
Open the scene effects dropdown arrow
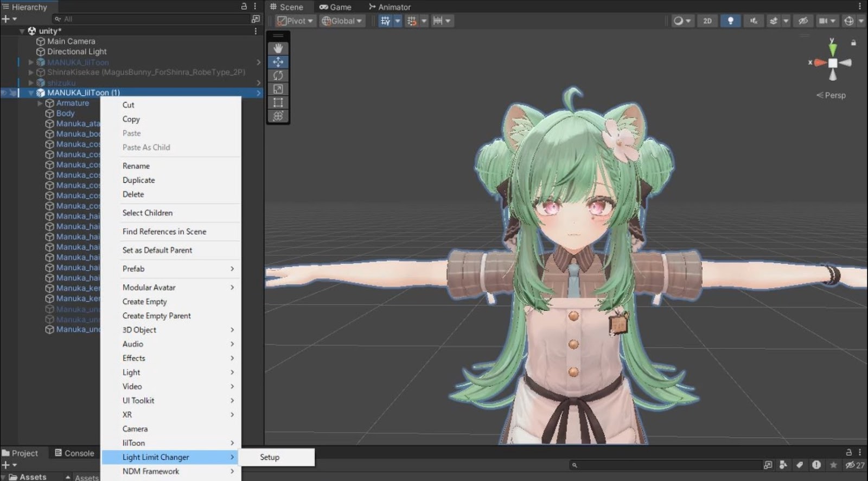point(786,21)
